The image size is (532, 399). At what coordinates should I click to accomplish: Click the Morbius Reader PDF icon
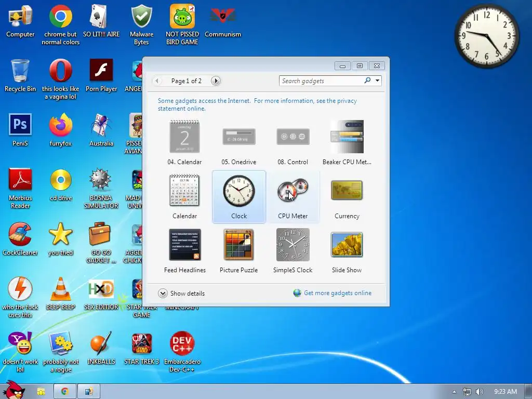tap(20, 188)
